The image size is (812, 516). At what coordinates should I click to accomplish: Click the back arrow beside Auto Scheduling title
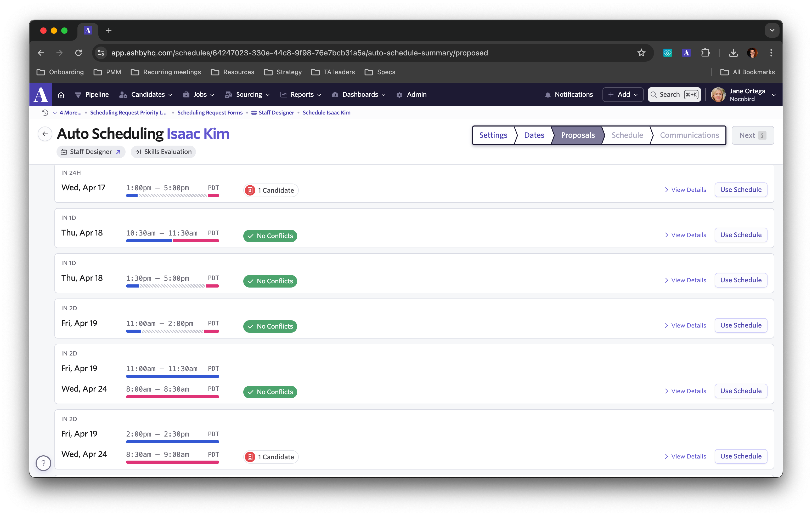[x=45, y=134]
